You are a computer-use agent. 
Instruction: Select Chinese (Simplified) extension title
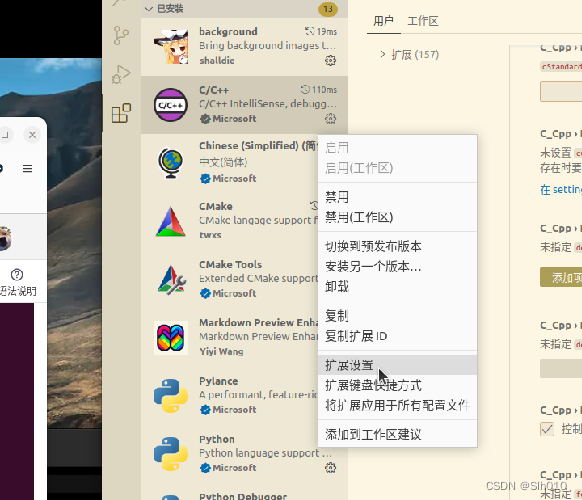(258, 146)
